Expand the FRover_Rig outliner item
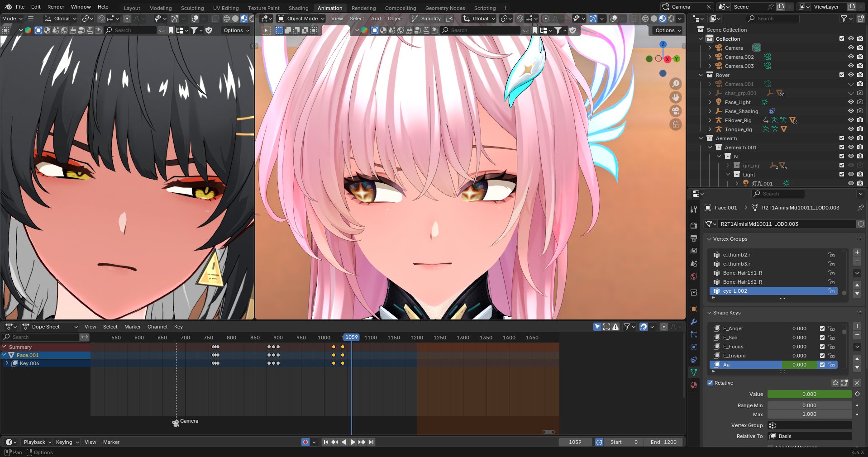This screenshot has height=457, width=868. [710, 120]
